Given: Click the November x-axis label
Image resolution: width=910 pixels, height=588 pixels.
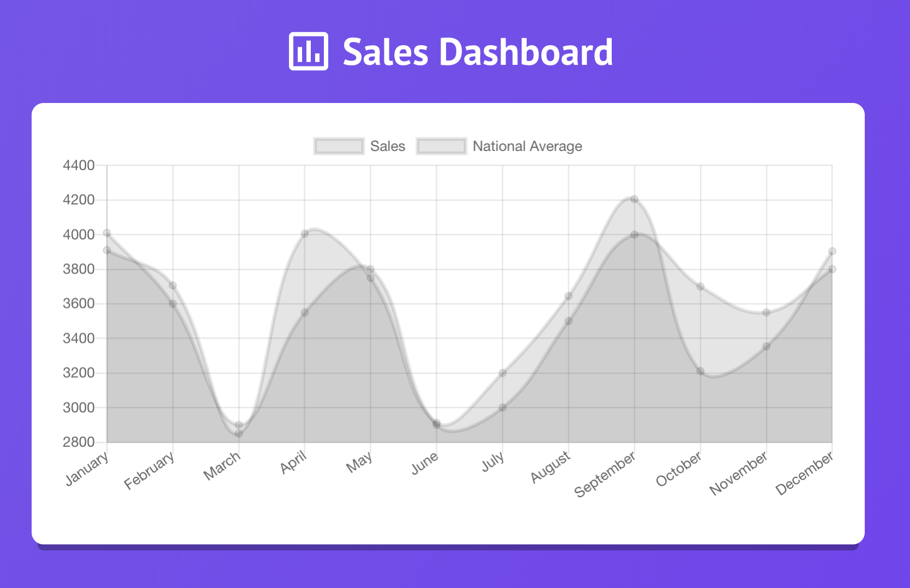Looking at the screenshot, I should [x=739, y=474].
